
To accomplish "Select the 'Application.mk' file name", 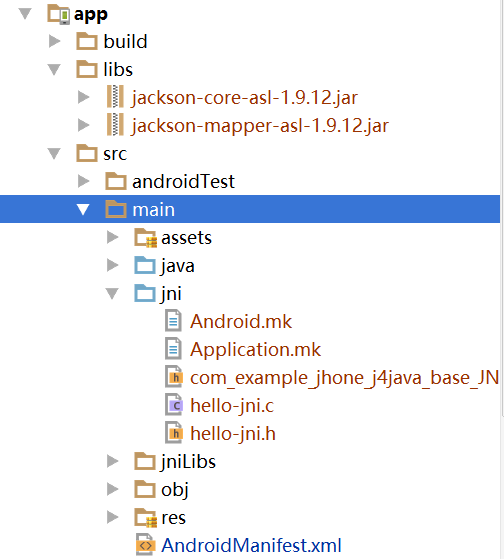I will coord(255,350).
